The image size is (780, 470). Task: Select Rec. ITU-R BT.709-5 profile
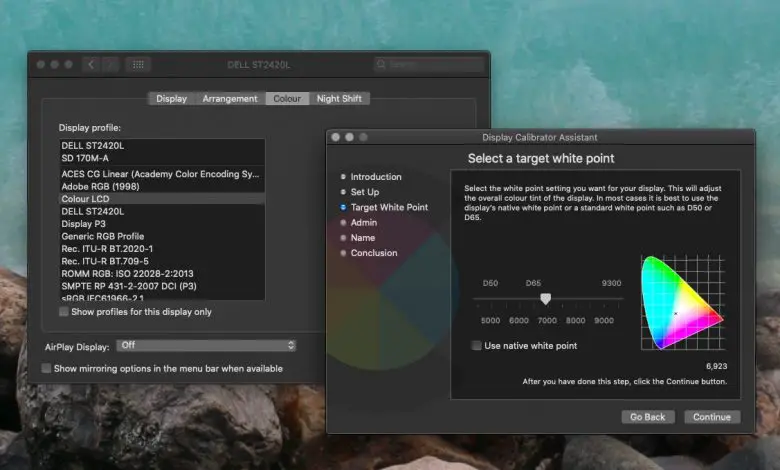coord(162,261)
